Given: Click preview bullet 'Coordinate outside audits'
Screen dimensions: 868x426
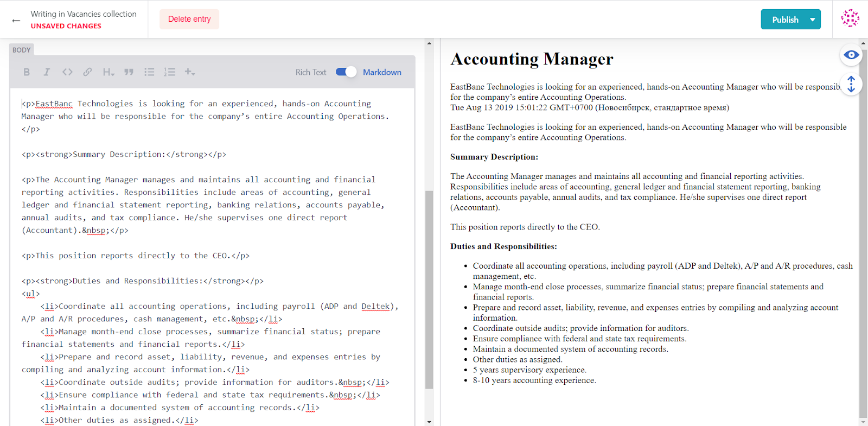Looking at the screenshot, I should (x=580, y=328).
